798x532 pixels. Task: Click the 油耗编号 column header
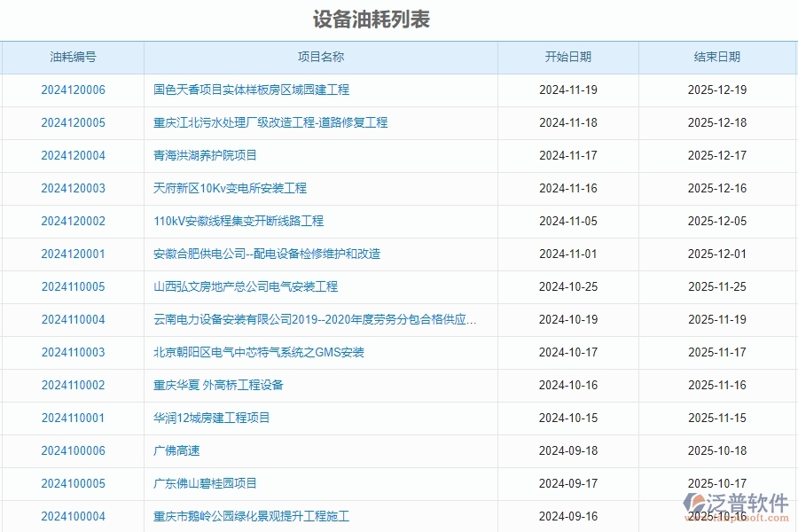[73, 57]
